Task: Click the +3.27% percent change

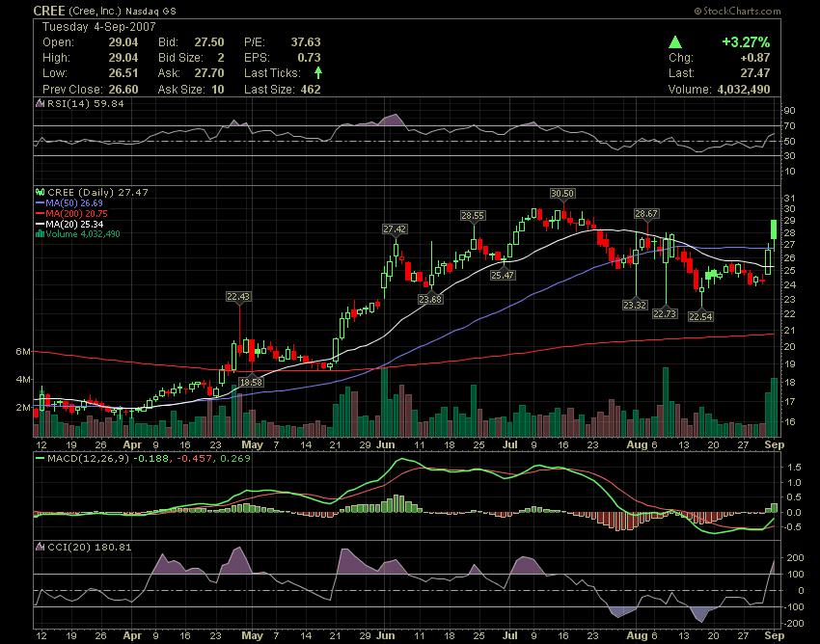Action: pos(746,42)
